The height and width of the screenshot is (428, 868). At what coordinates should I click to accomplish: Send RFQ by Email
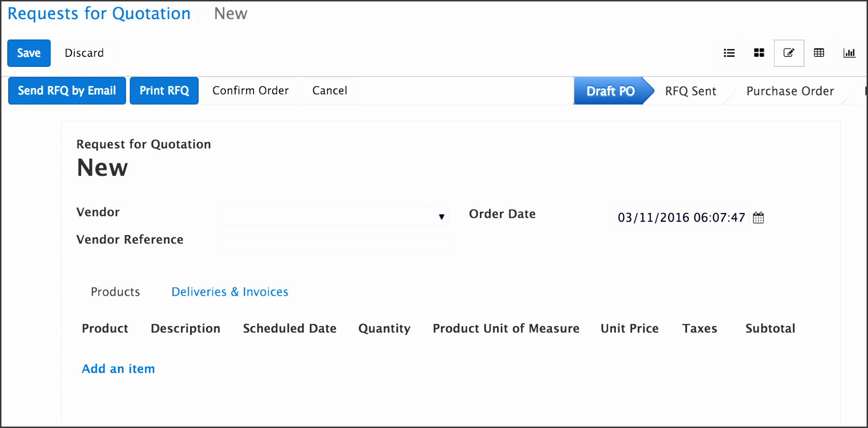pos(66,90)
